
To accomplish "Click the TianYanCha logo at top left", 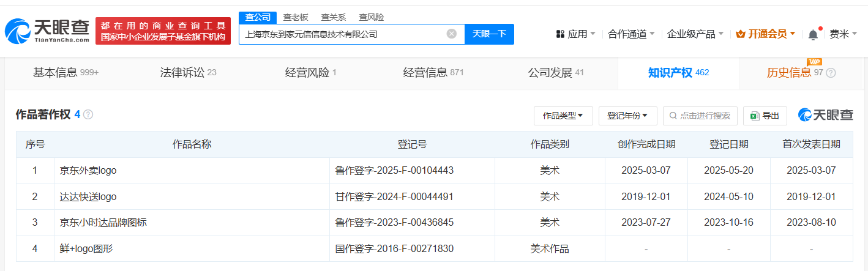I will (x=47, y=31).
